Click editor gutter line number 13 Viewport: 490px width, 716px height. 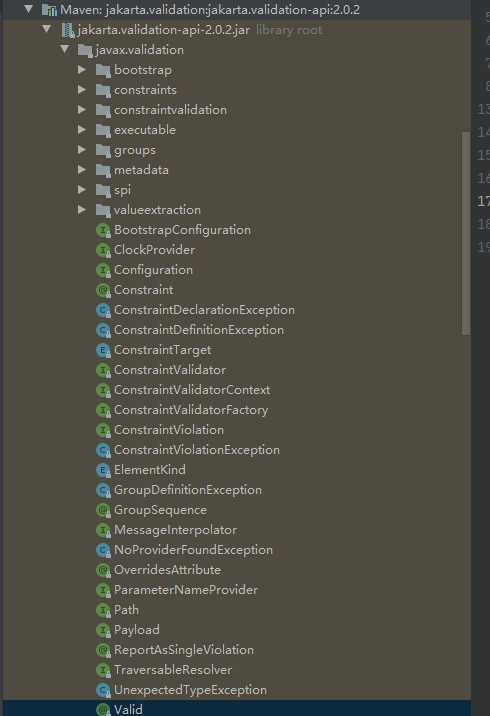click(484, 109)
